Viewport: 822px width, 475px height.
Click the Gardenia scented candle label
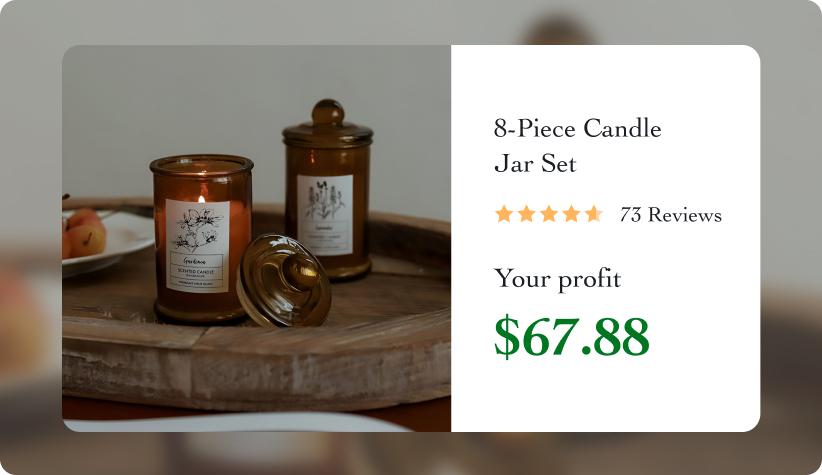click(198, 245)
